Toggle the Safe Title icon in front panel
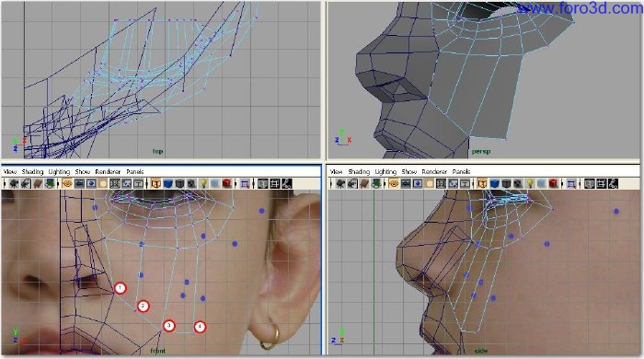The height and width of the screenshot is (359, 644). (x=138, y=183)
